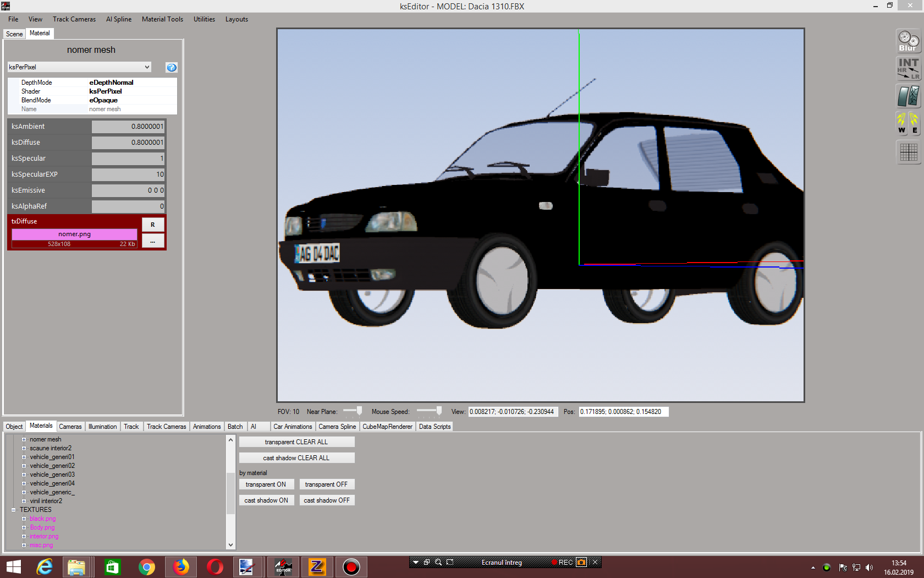The height and width of the screenshot is (578, 924).
Task: Click the glass damage icon in right toolbar
Action: click(908, 96)
